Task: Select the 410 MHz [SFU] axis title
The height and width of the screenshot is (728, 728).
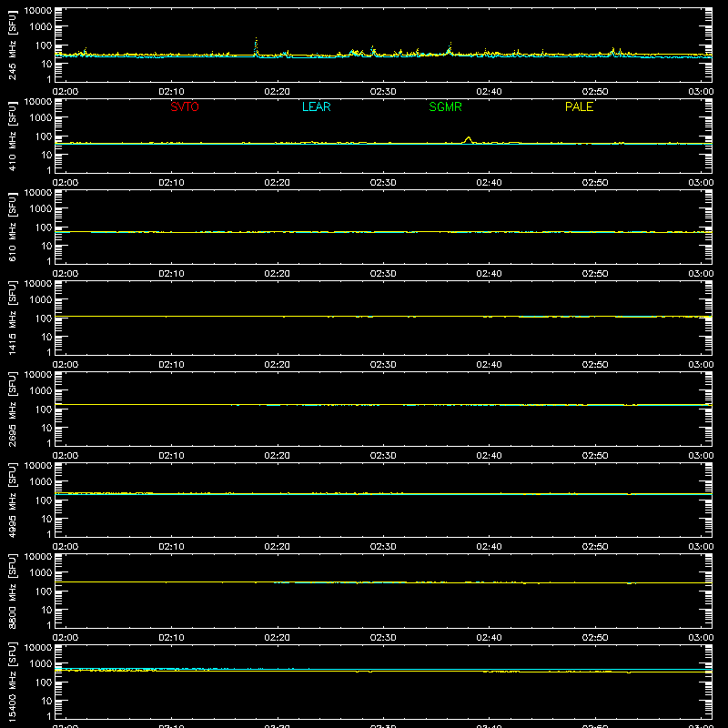Action: pyautogui.click(x=12, y=136)
